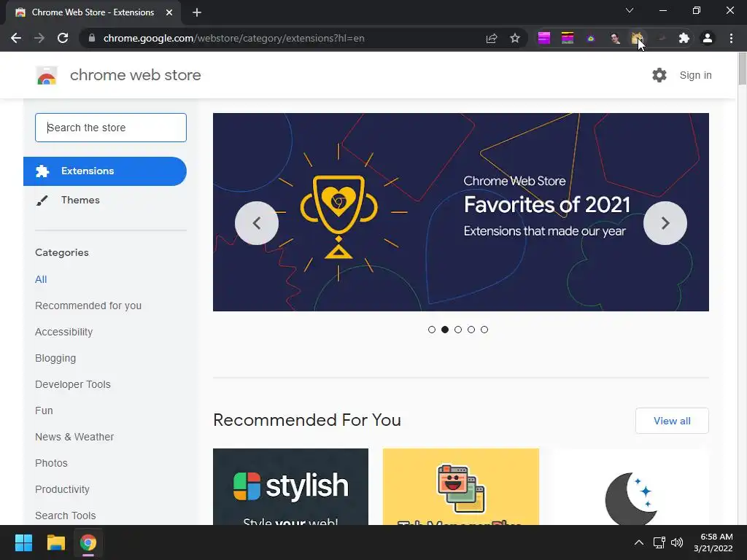Open a new browser tab
The image size is (747, 560).
tap(197, 12)
